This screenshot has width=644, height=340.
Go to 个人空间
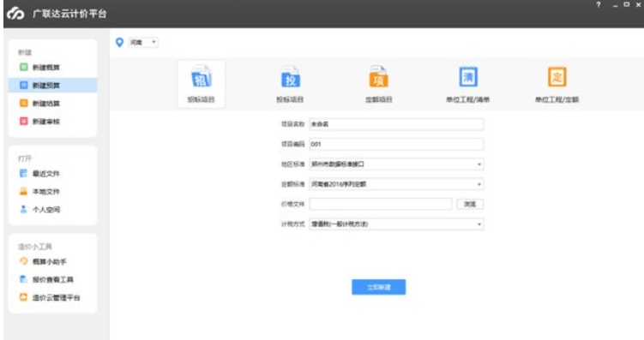point(52,210)
